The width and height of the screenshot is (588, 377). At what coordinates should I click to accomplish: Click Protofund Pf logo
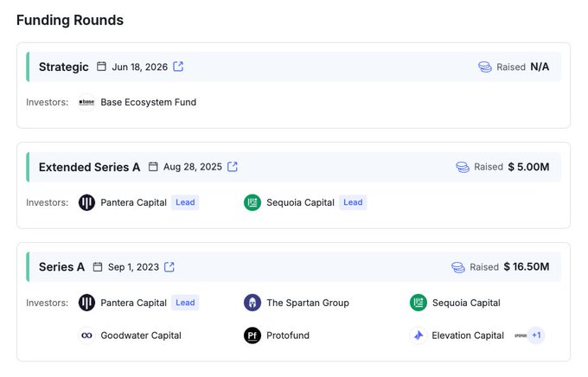coord(252,335)
